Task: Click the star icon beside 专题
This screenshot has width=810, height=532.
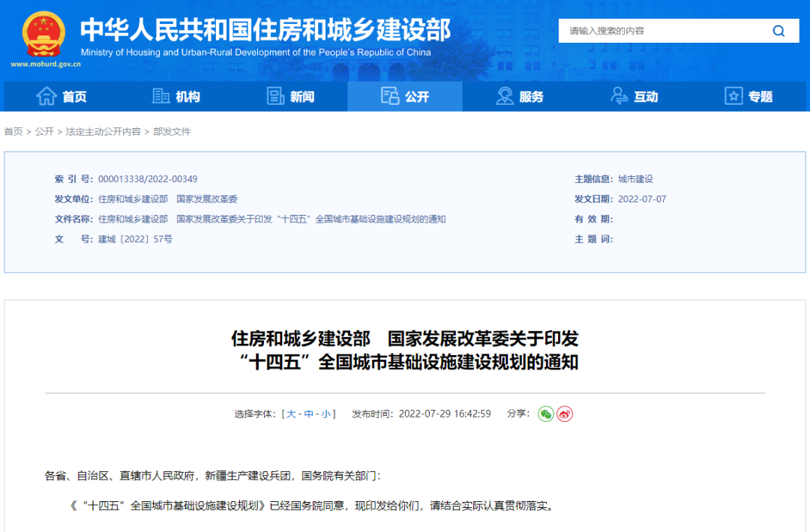Action: coord(733,97)
